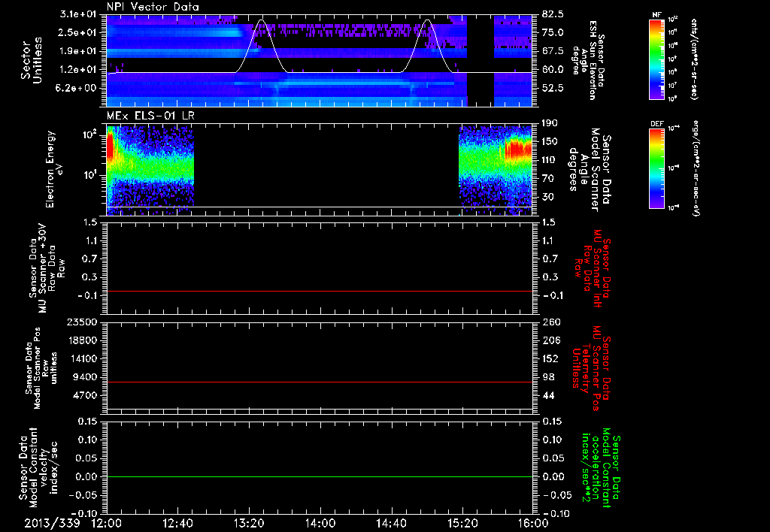Click the DEF color scale bar
This screenshot has height=532, width=770.
(656, 168)
